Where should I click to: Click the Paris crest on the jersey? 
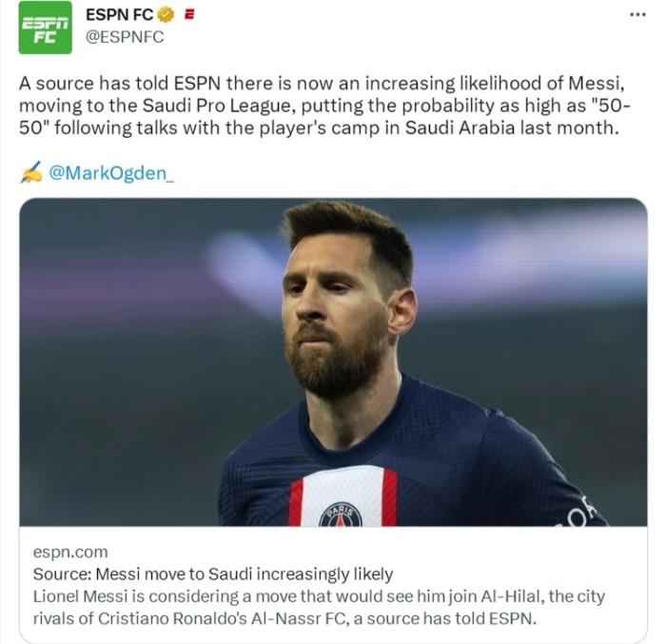click(x=340, y=514)
